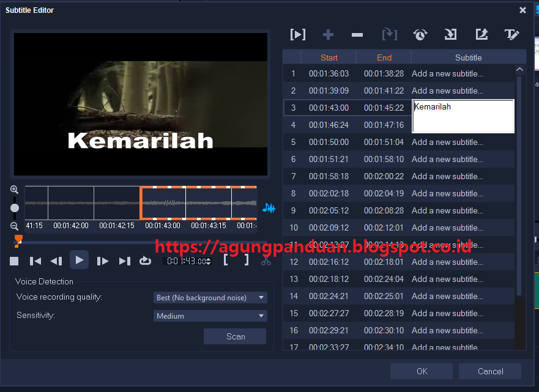Click the End column header
Image resolution: width=539 pixels, height=392 pixels.
tap(384, 57)
